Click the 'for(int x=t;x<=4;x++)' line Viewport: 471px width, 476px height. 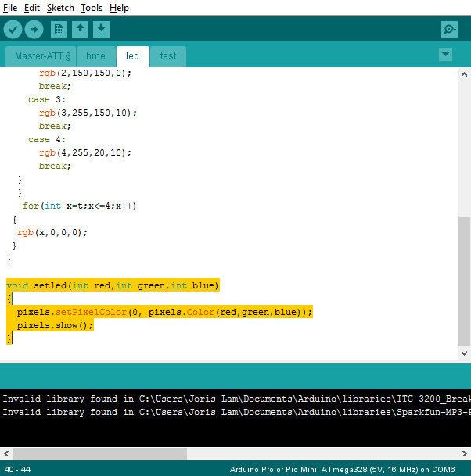coord(80,206)
